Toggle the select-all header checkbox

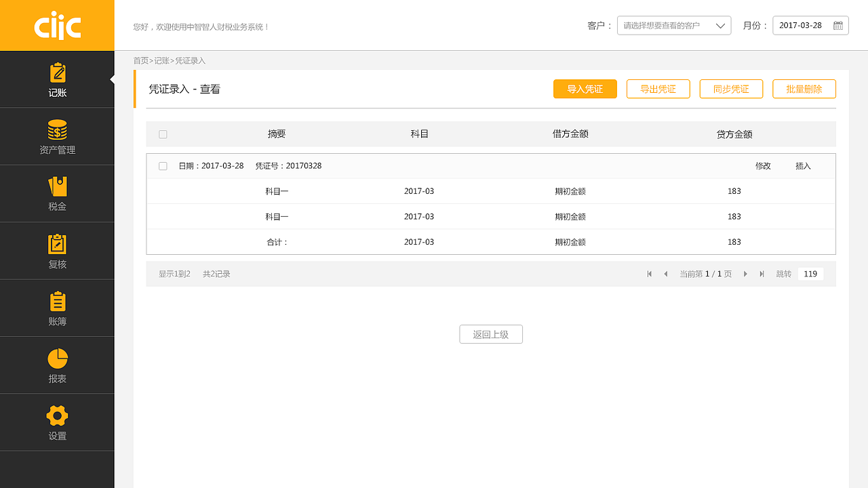coord(163,134)
